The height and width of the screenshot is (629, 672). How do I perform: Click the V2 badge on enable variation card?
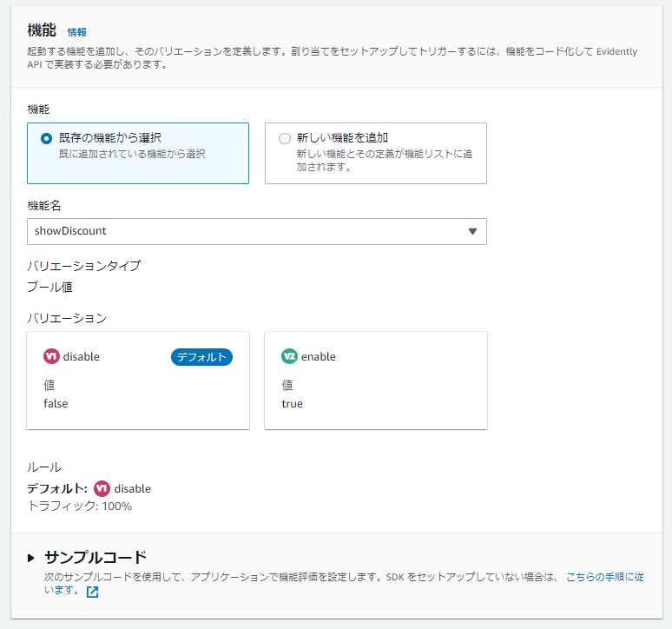[x=289, y=356]
